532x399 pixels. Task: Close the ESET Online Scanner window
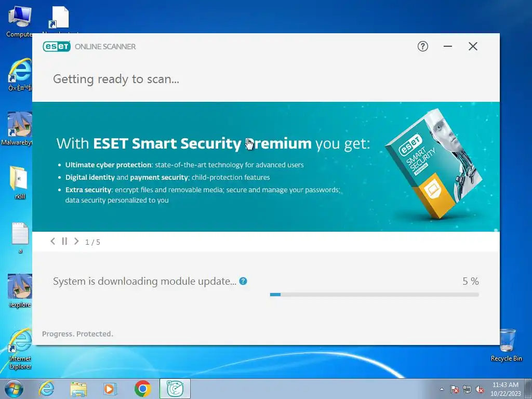pyautogui.click(x=473, y=46)
